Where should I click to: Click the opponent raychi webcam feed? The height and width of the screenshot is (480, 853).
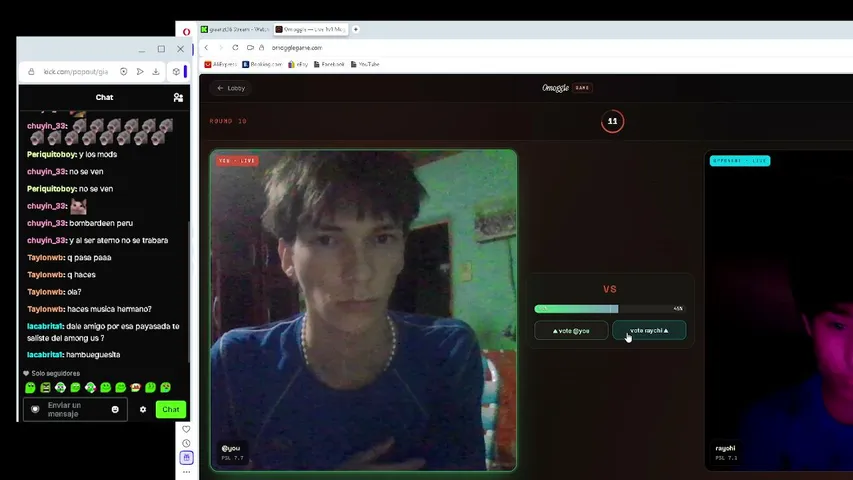[779, 310]
